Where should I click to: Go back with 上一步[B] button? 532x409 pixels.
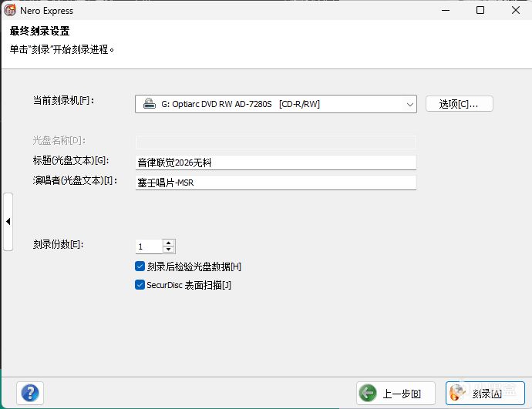(396, 393)
